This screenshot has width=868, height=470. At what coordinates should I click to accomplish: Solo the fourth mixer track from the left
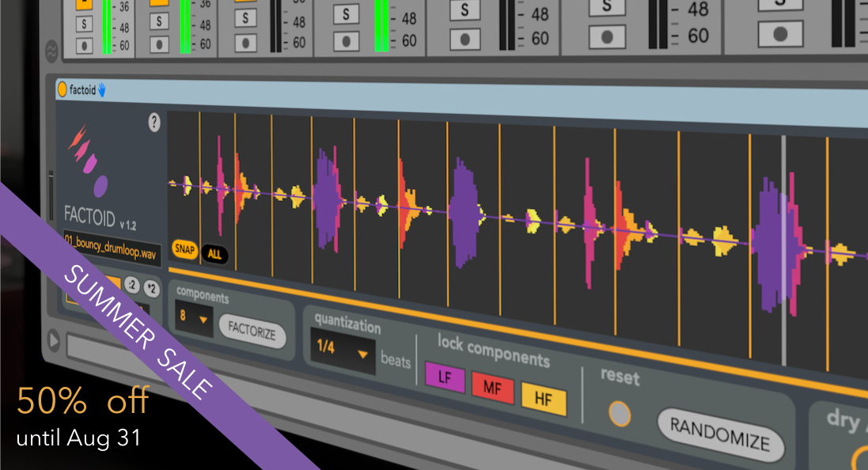coord(346,14)
